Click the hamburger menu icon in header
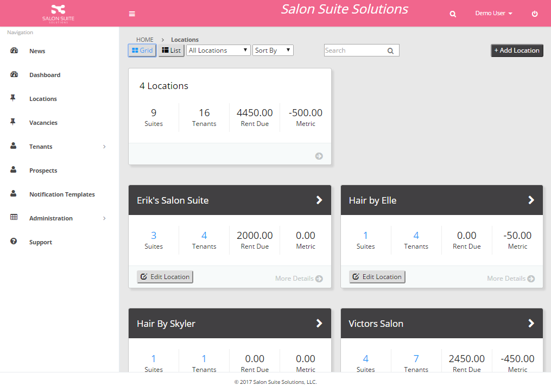This screenshot has height=392, width=551. [132, 14]
